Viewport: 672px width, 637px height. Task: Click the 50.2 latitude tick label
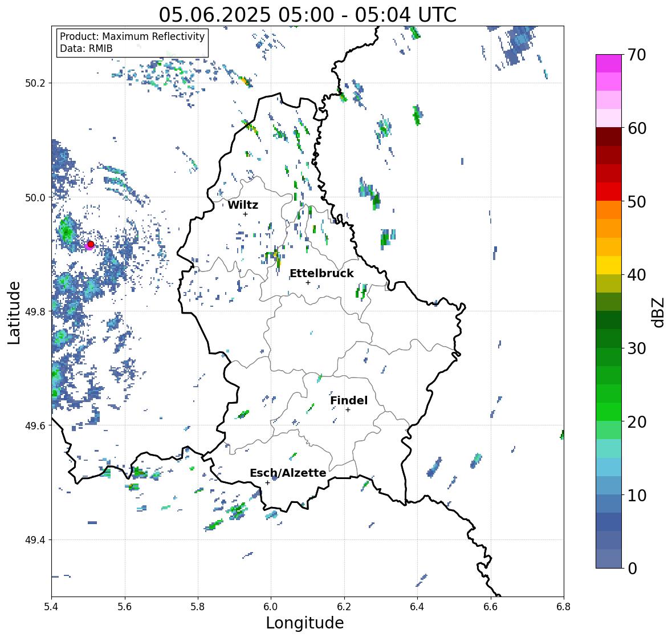[x=35, y=83]
